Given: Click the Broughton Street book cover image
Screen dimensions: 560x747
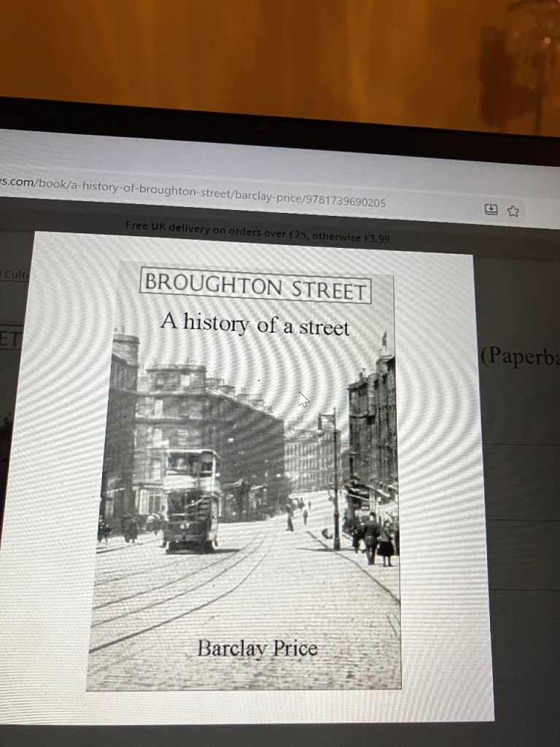Looking at the screenshot, I should point(244,477).
